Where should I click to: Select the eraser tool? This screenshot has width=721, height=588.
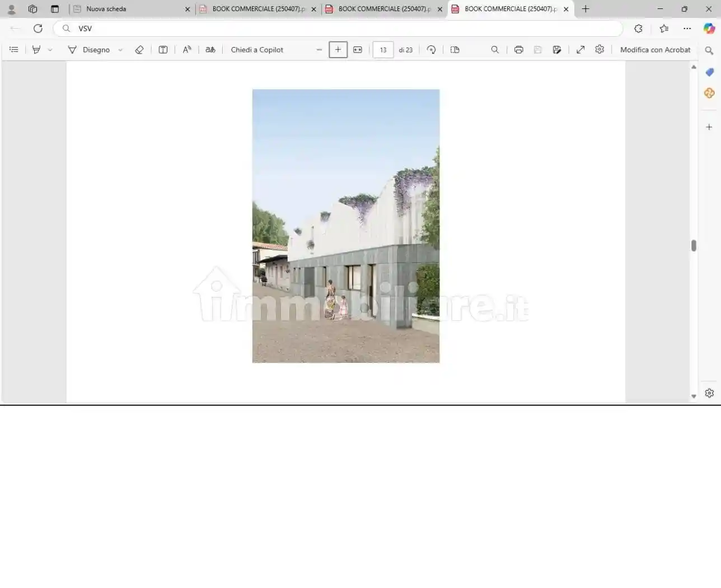tap(139, 50)
